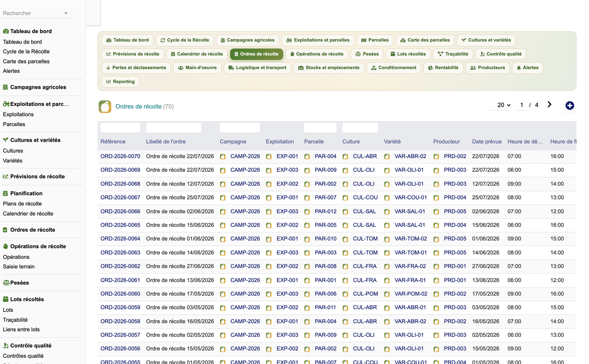Click parcelle icon in row ORD-2026-0068

(307, 184)
